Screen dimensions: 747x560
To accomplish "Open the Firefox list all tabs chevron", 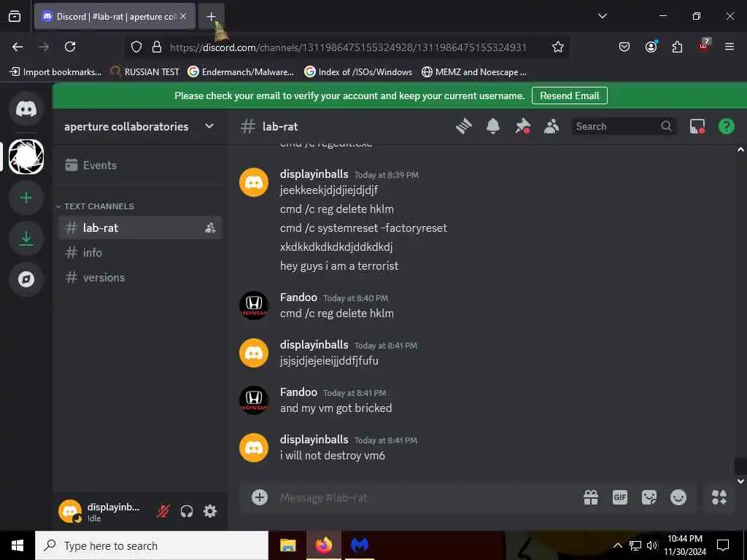I will 602,16.
